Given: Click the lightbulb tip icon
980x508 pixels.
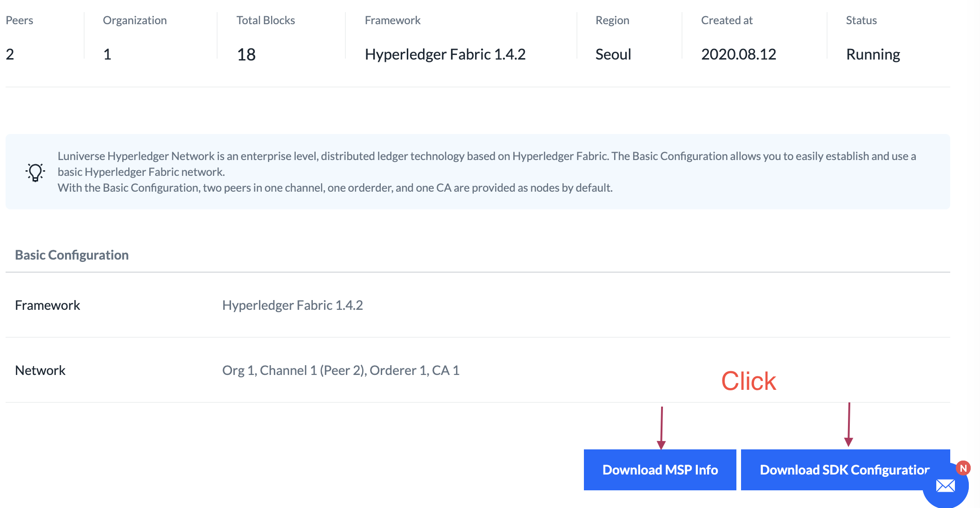Looking at the screenshot, I should pyautogui.click(x=35, y=172).
